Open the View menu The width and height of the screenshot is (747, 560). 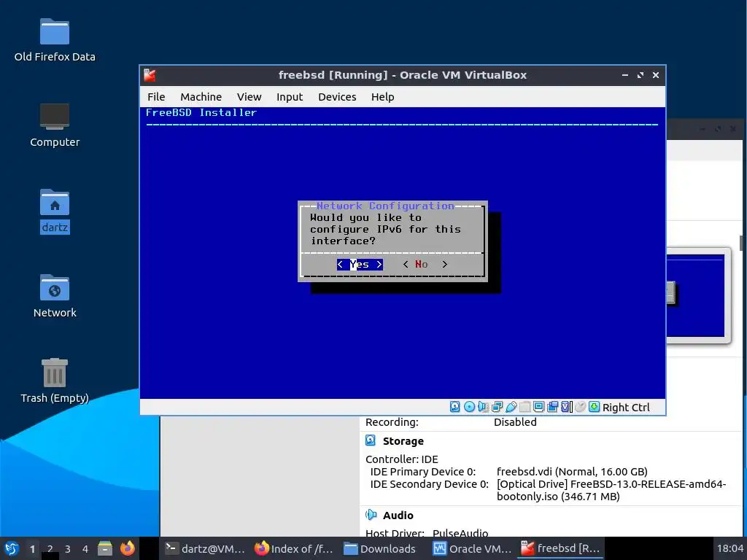point(249,97)
